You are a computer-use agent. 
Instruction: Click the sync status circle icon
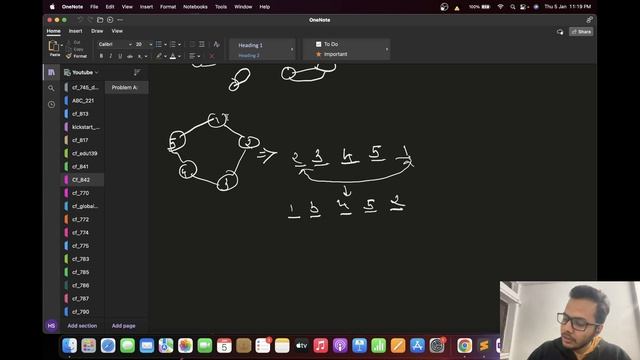pyautogui.click(x=110, y=20)
